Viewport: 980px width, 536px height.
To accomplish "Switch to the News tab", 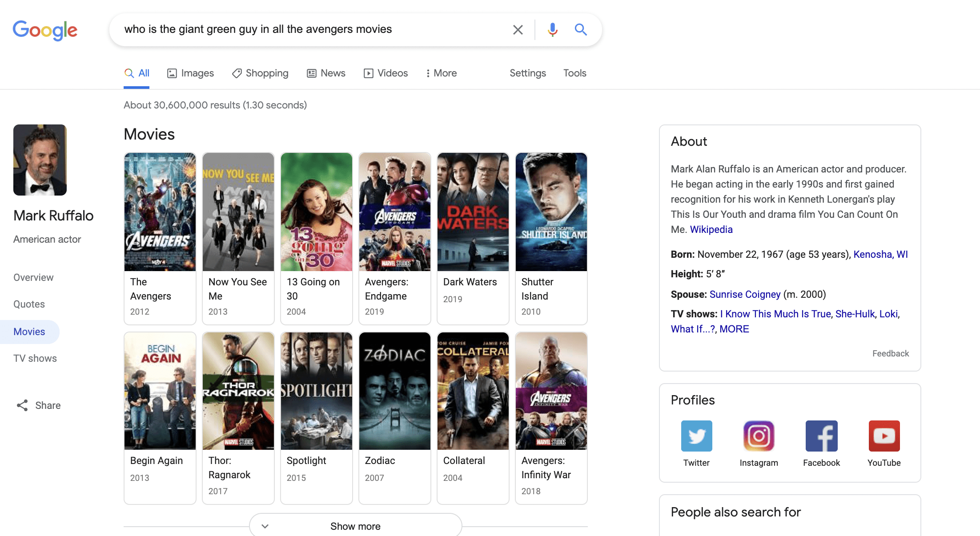I will click(x=326, y=73).
